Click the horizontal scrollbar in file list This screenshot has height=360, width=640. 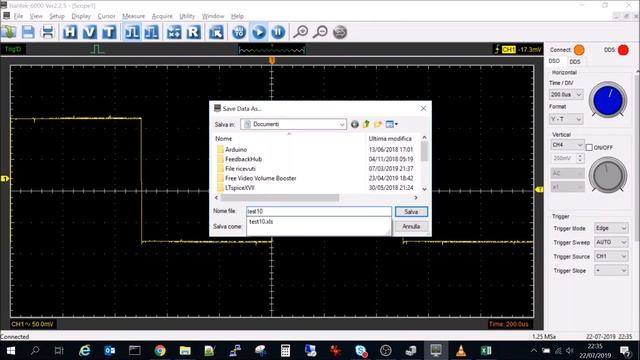point(280,198)
